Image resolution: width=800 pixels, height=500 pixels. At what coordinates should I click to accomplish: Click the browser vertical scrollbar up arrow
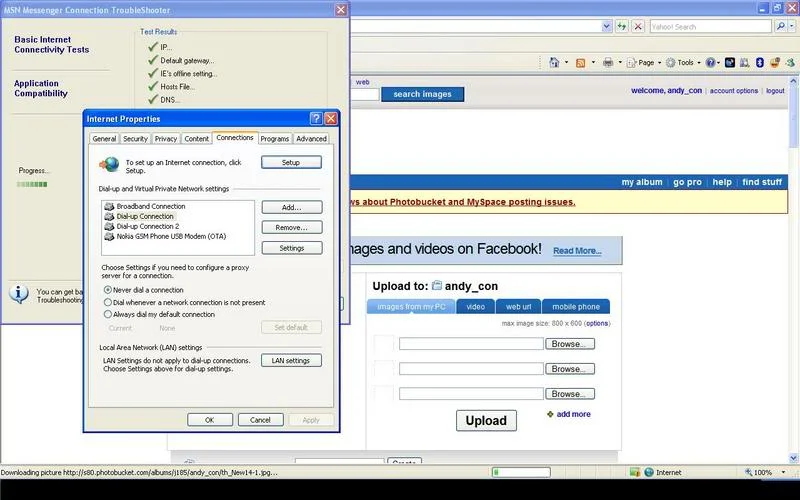tap(793, 81)
